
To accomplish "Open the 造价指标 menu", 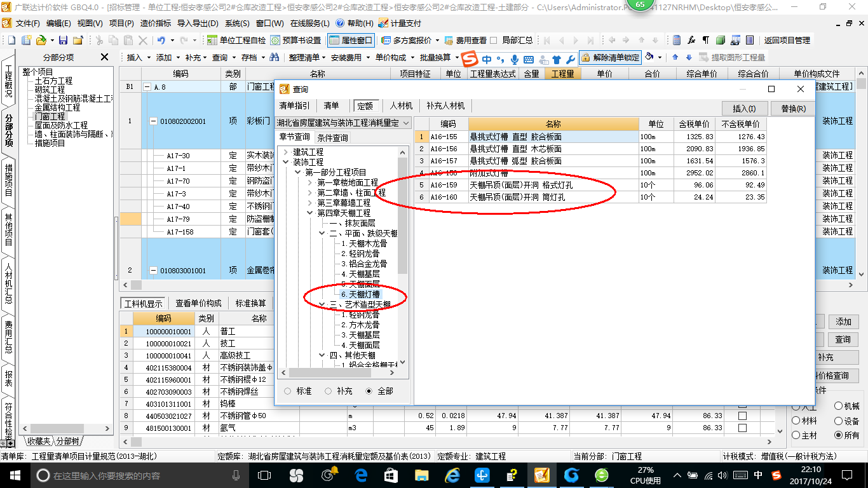I will coord(155,24).
